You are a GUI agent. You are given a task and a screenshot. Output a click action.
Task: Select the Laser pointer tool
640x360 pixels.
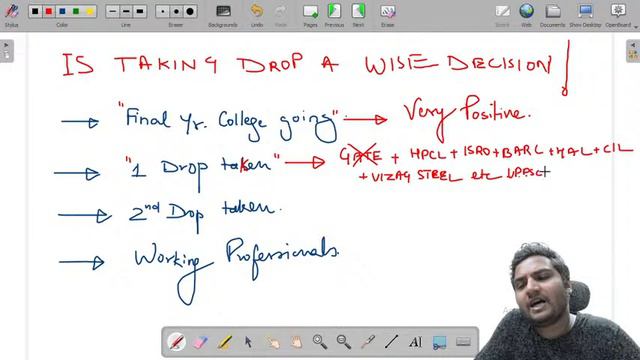pos(368,342)
